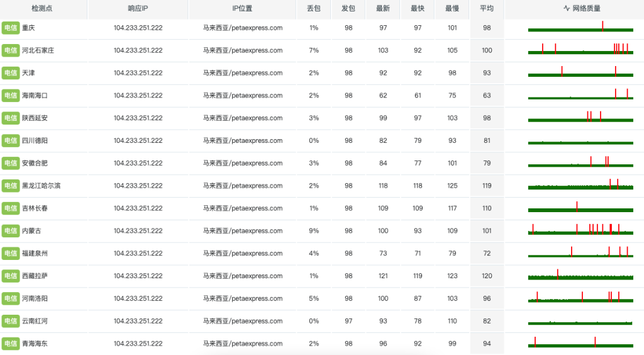Viewport: 644px width, 355px height.
Task: Click the 最快 column header
Action: [418, 9]
